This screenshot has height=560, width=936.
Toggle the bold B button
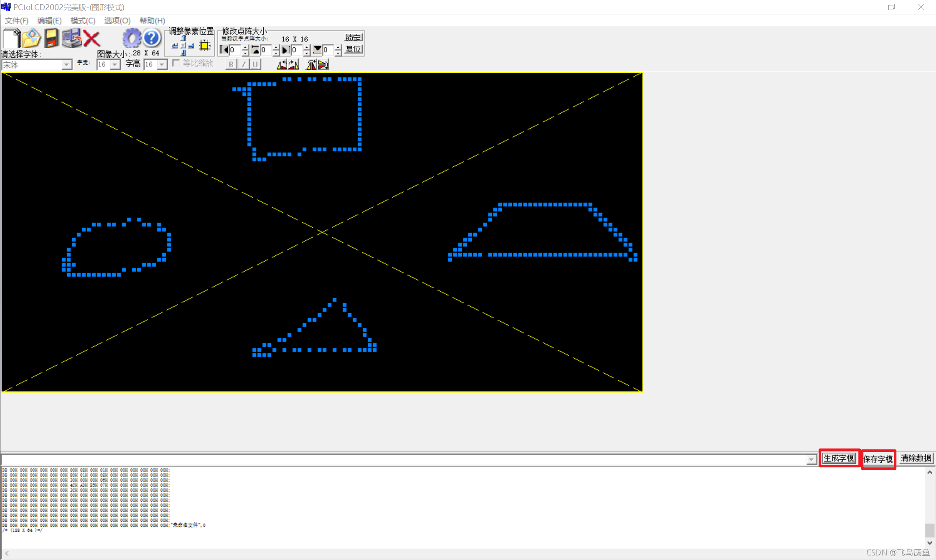231,64
